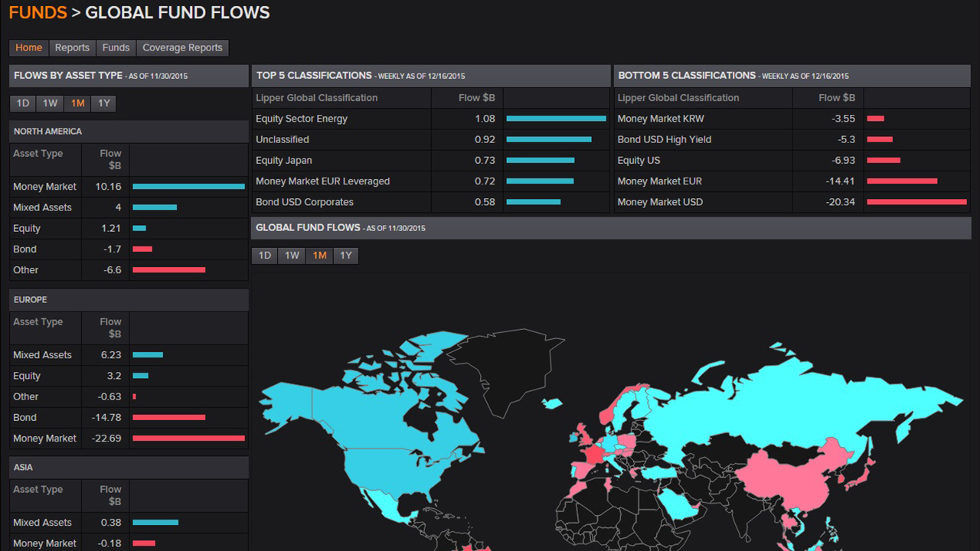Click Europe Money Market outflow bar

188,439
